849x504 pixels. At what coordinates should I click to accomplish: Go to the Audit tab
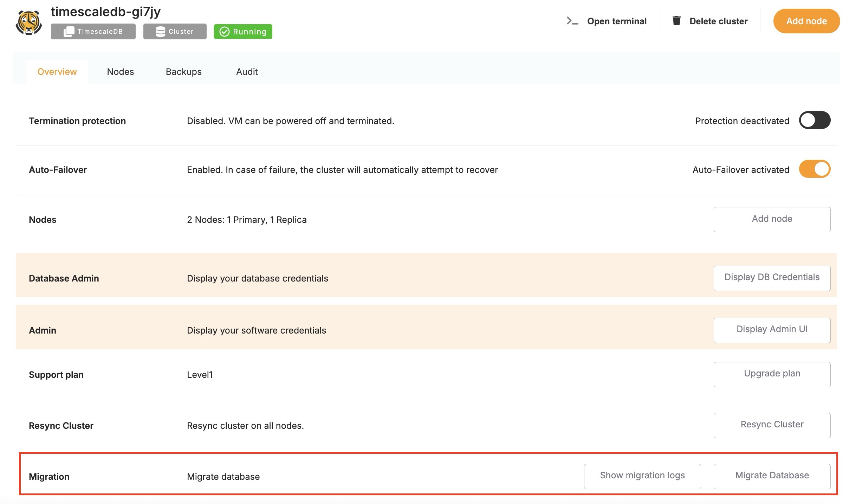point(247,72)
